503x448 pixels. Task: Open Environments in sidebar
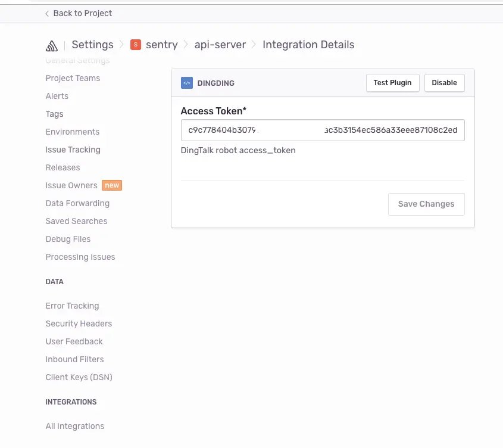click(73, 132)
